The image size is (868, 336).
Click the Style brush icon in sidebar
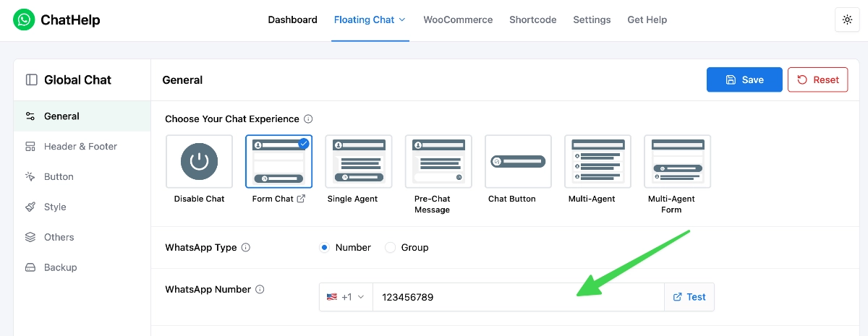pyautogui.click(x=30, y=207)
